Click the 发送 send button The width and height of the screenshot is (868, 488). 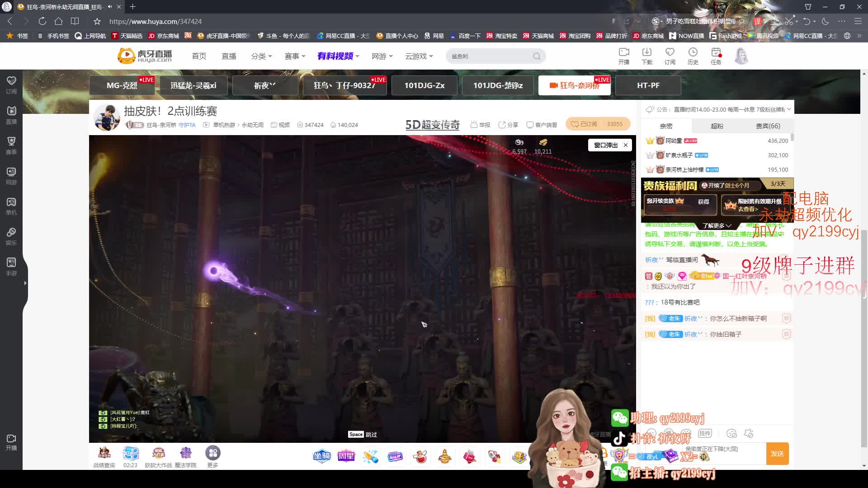(x=777, y=454)
